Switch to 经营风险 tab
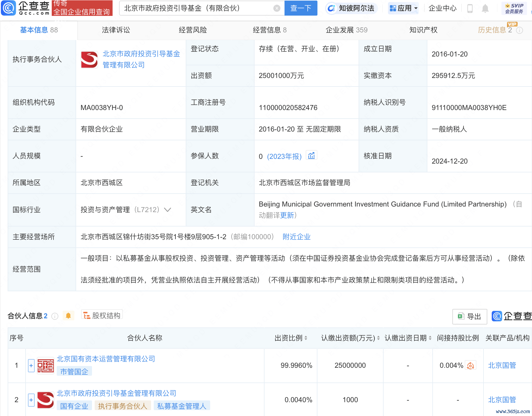Screen dimensions: 532x416 pos(193,30)
